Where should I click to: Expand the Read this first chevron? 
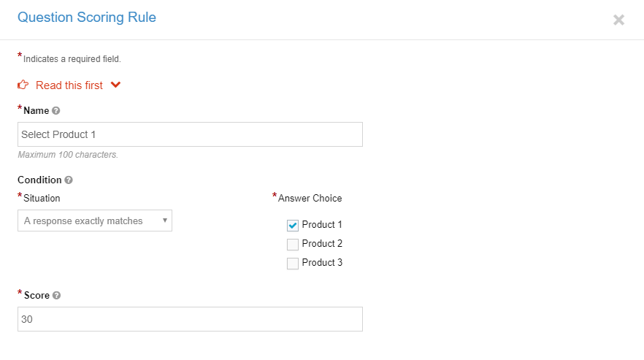pyautogui.click(x=115, y=85)
